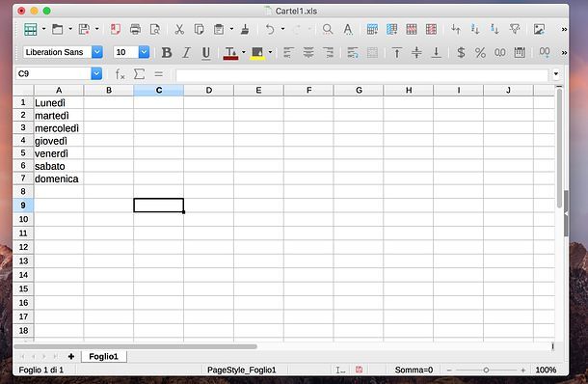Toggle Bold formatting
This screenshot has width=588, height=384.
(167, 52)
